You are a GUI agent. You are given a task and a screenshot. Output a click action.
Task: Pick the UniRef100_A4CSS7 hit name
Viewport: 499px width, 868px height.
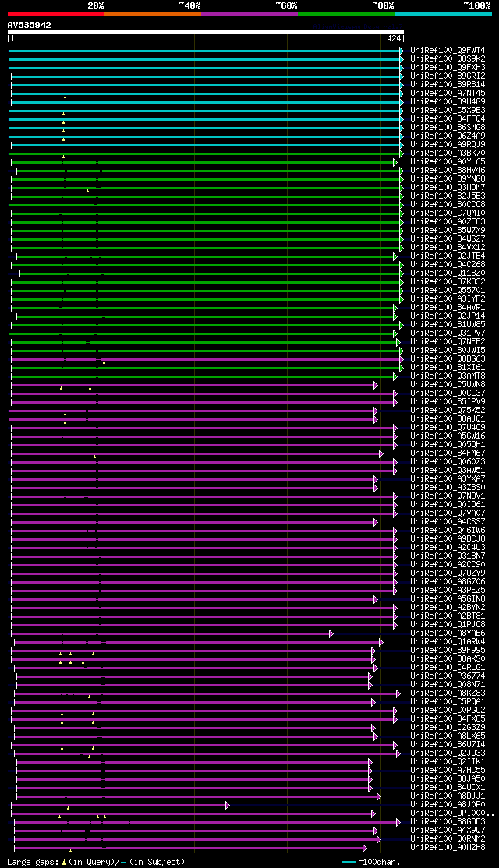tap(448, 522)
